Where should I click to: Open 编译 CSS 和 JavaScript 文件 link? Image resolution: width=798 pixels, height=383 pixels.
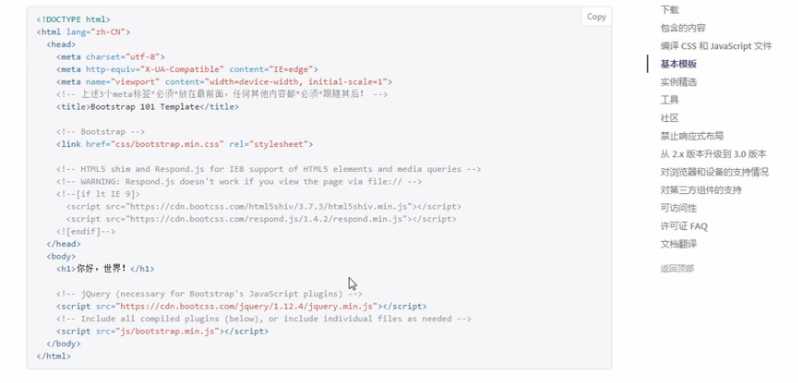point(716,46)
